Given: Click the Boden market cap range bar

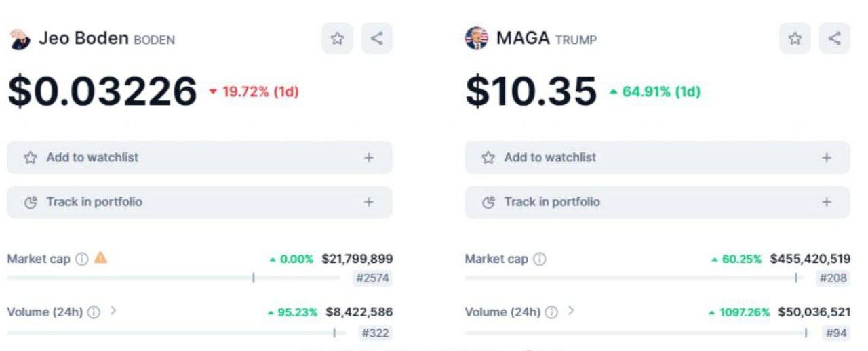Looking at the screenshot, I should click(174, 278).
